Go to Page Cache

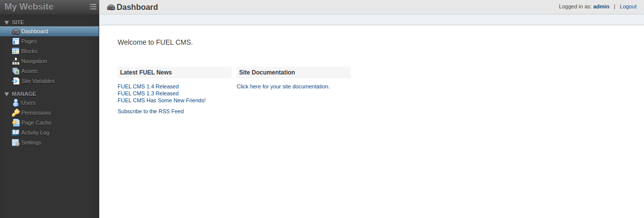coord(50,123)
